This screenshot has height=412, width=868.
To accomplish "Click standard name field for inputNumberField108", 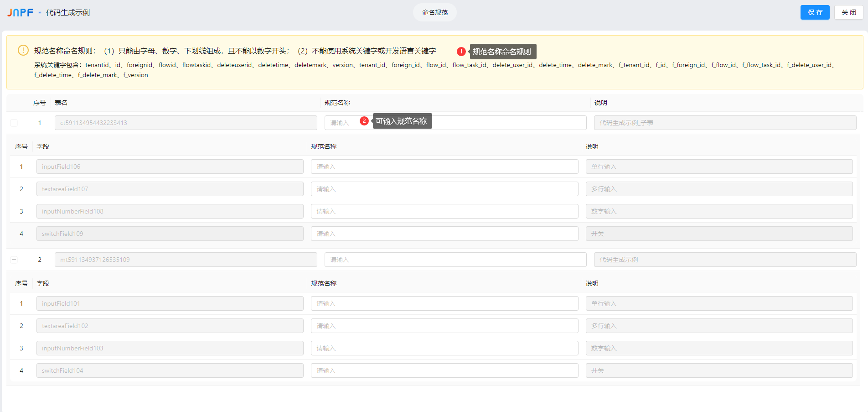I will click(444, 211).
